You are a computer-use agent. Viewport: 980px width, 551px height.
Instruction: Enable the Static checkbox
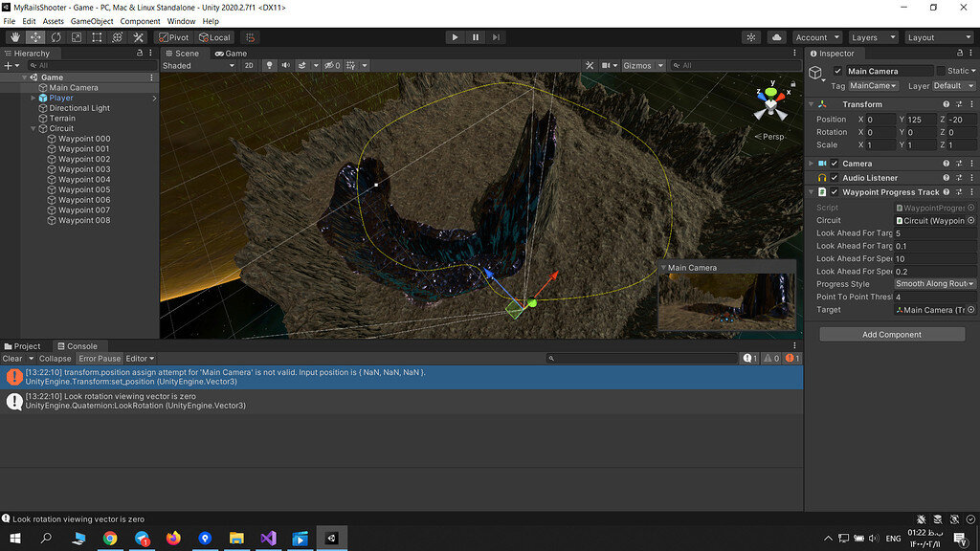(939, 71)
